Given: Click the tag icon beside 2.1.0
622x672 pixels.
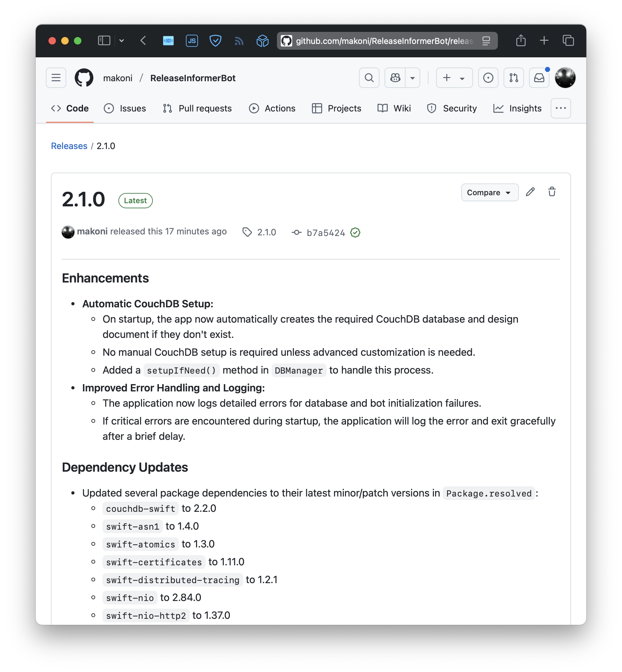Looking at the screenshot, I should 247,232.
